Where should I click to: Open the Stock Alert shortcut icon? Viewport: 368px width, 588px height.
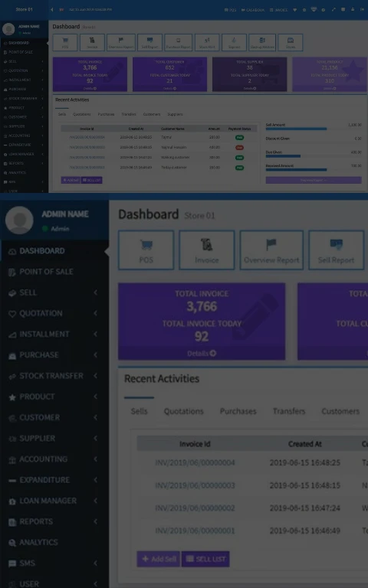[207, 42]
